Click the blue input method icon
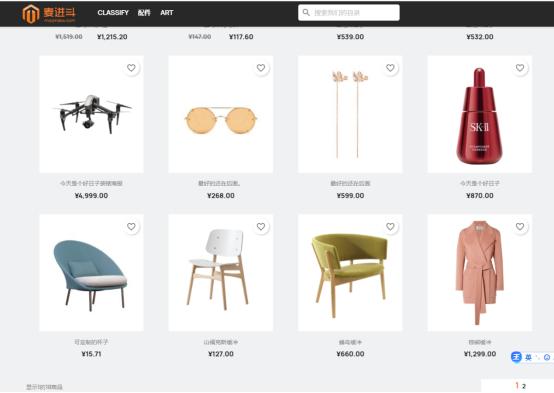 pos(516,357)
